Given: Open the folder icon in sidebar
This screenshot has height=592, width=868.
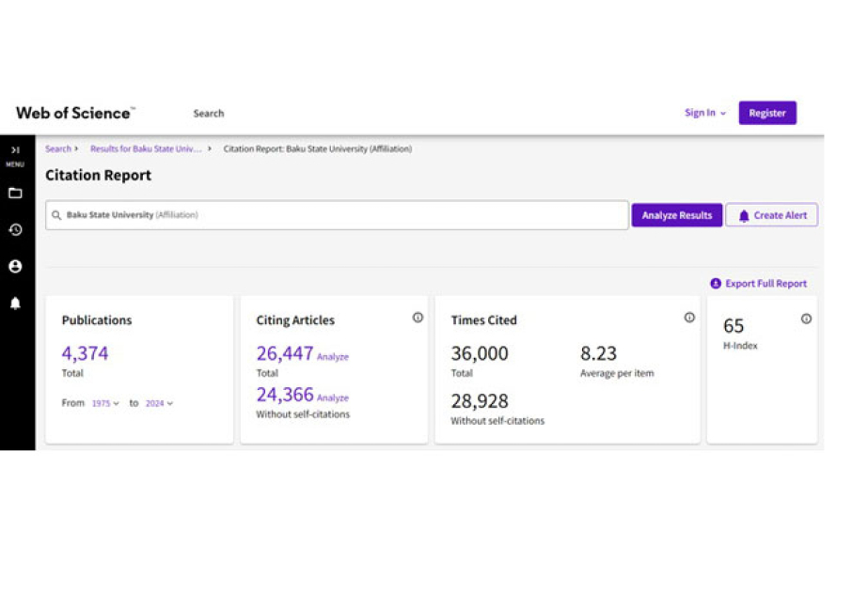Looking at the screenshot, I should click(15, 193).
